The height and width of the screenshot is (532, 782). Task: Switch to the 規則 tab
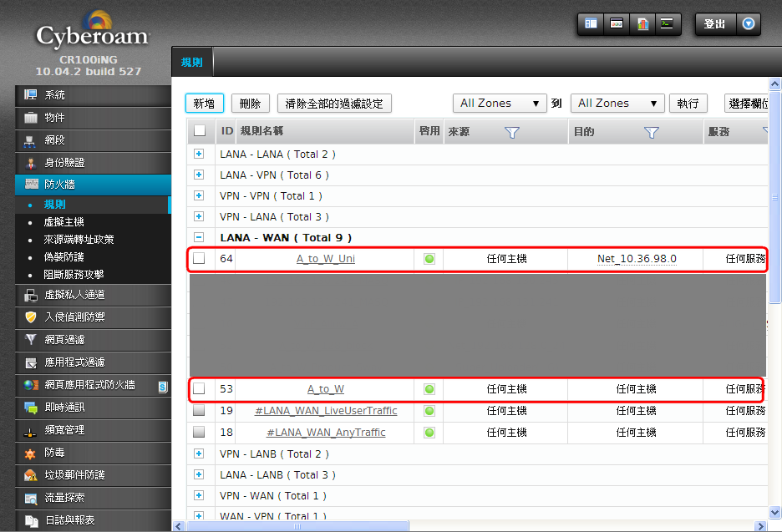coord(192,63)
